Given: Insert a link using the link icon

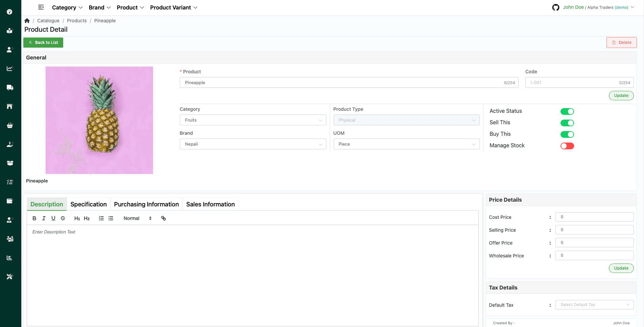Looking at the screenshot, I should pyautogui.click(x=164, y=218).
